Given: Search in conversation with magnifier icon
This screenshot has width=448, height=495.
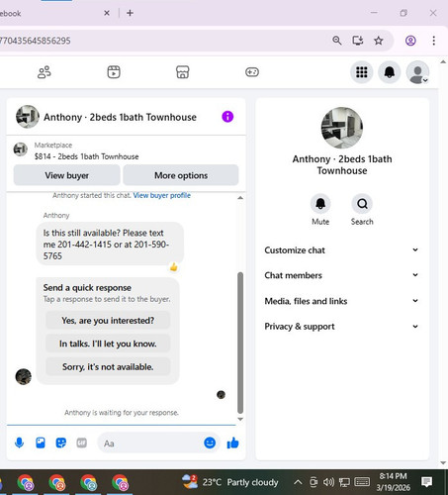Looking at the screenshot, I should (x=362, y=204).
